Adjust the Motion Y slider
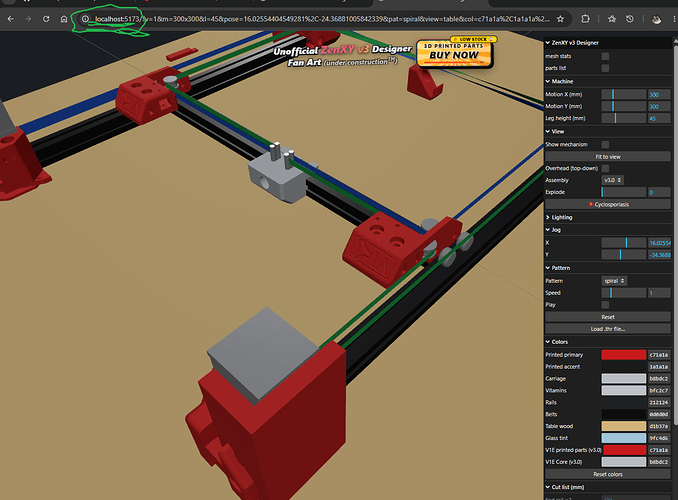Image resolution: width=678 pixels, height=500 pixels. pos(624,106)
